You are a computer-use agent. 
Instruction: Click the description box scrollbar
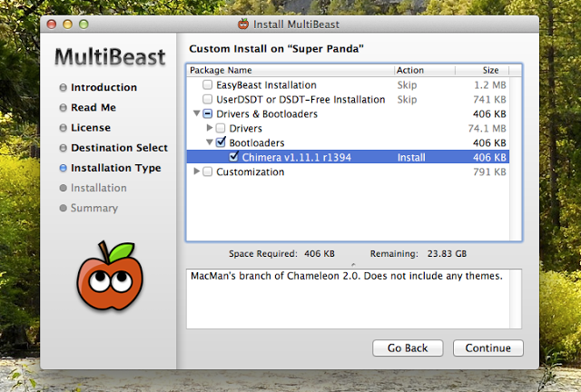(516, 299)
